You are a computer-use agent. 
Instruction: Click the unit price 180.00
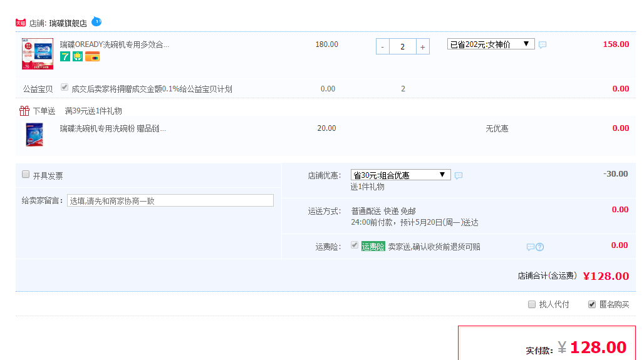(x=327, y=44)
